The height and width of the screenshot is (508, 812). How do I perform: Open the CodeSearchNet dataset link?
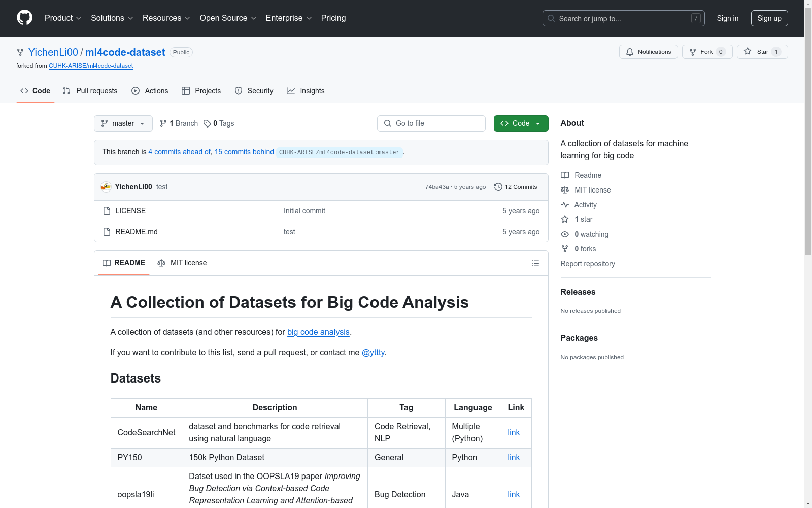click(x=514, y=433)
